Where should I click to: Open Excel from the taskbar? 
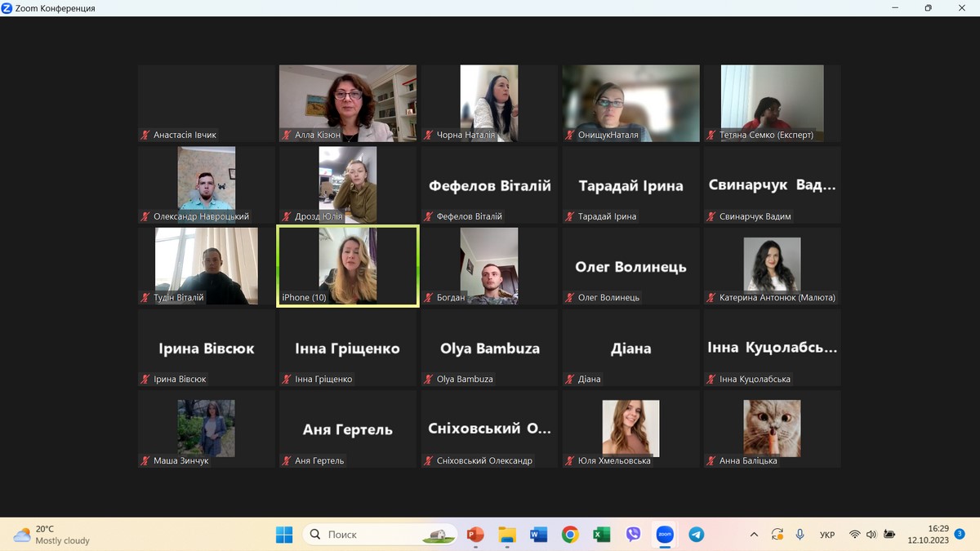(601, 535)
